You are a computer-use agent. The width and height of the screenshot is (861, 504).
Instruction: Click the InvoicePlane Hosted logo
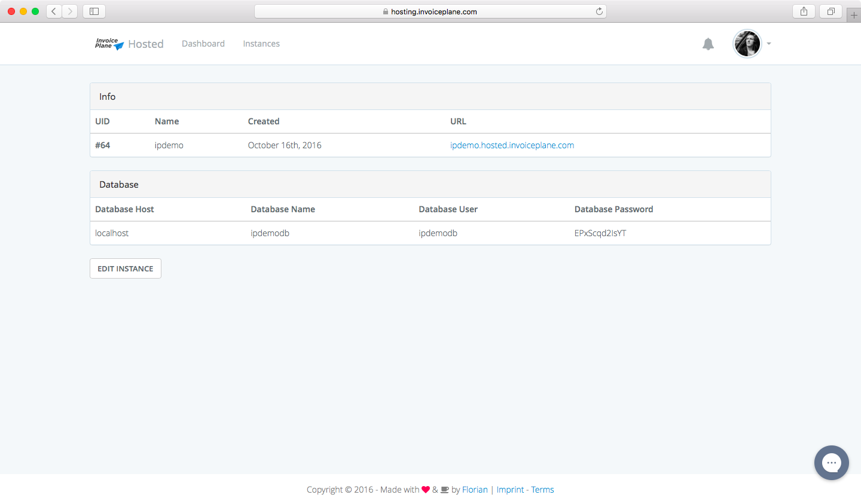pos(129,44)
